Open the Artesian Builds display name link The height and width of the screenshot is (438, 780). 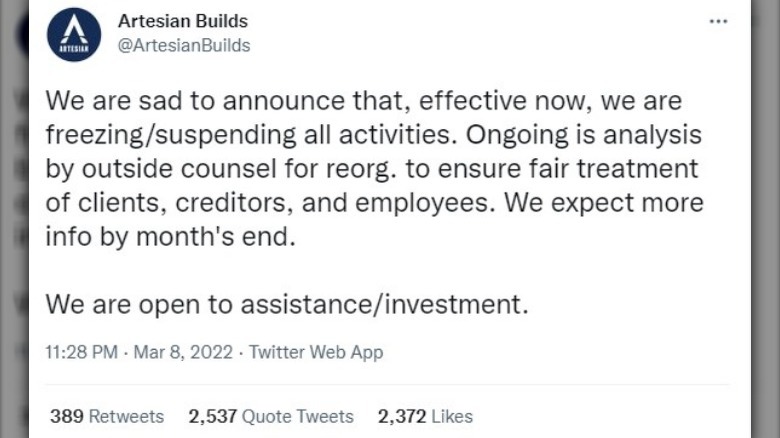[x=182, y=21]
